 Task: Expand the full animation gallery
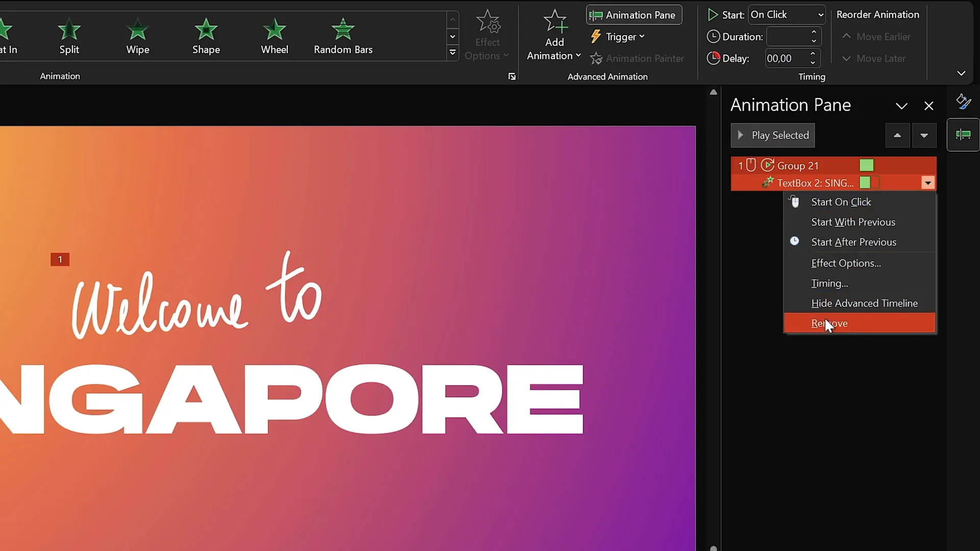tap(452, 52)
